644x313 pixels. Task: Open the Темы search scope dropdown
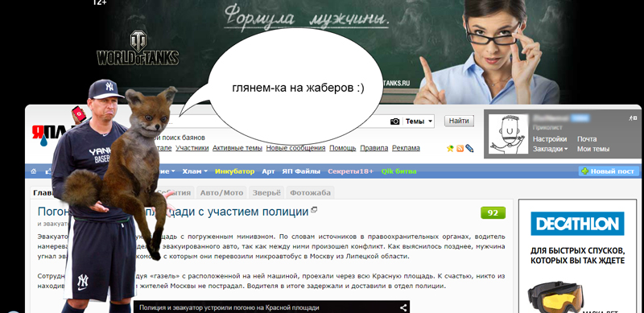(x=419, y=121)
